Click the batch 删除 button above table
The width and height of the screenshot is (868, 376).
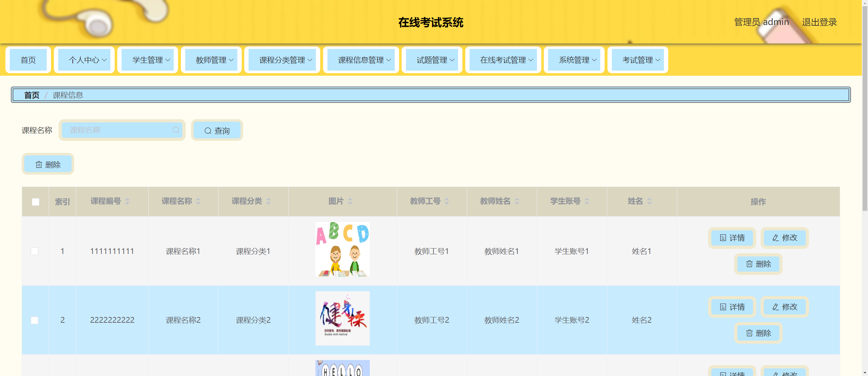tap(48, 164)
